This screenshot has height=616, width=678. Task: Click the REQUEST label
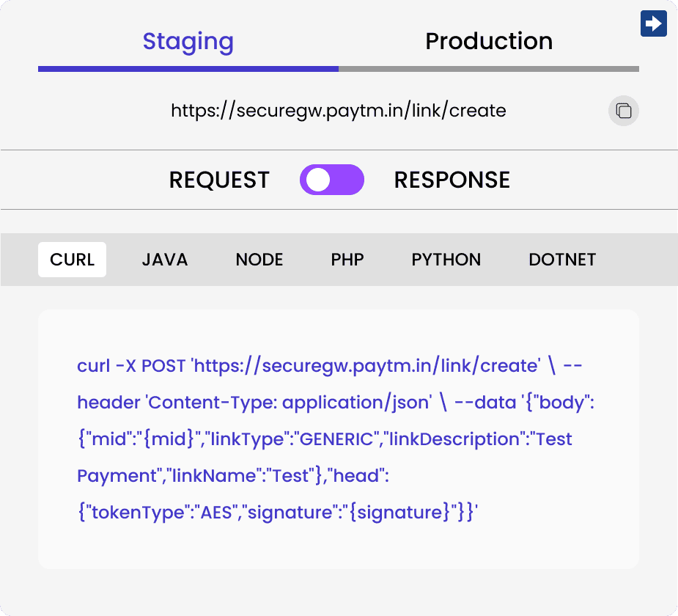point(219,180)
